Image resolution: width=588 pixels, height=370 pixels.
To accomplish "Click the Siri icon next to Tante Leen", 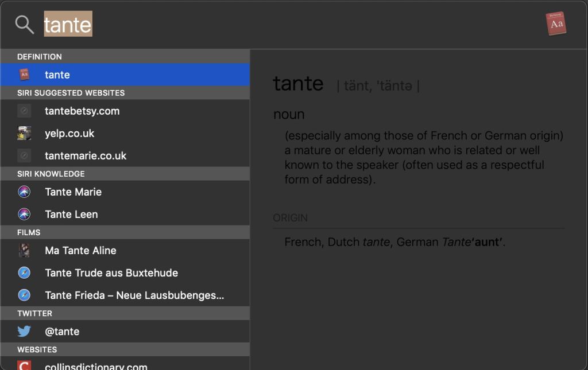I will tap(24, 214).
